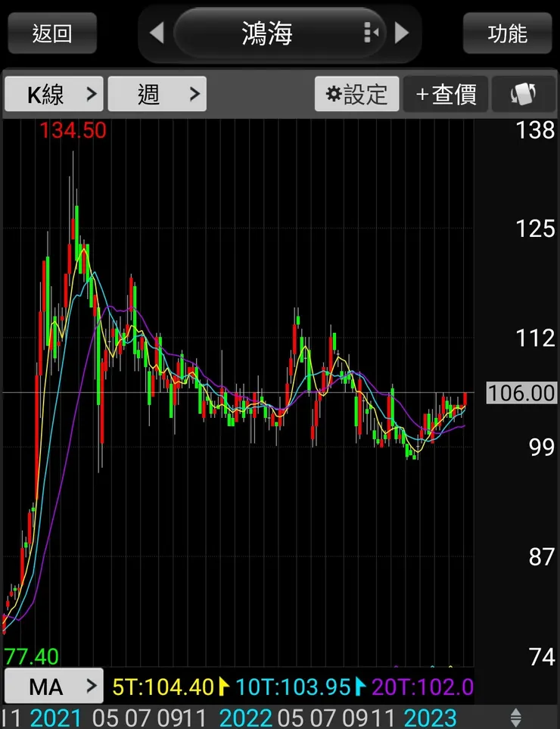Select the 5T:104.40 moving average value
Screen dimensions: 560x729
[x=163, y=687]
